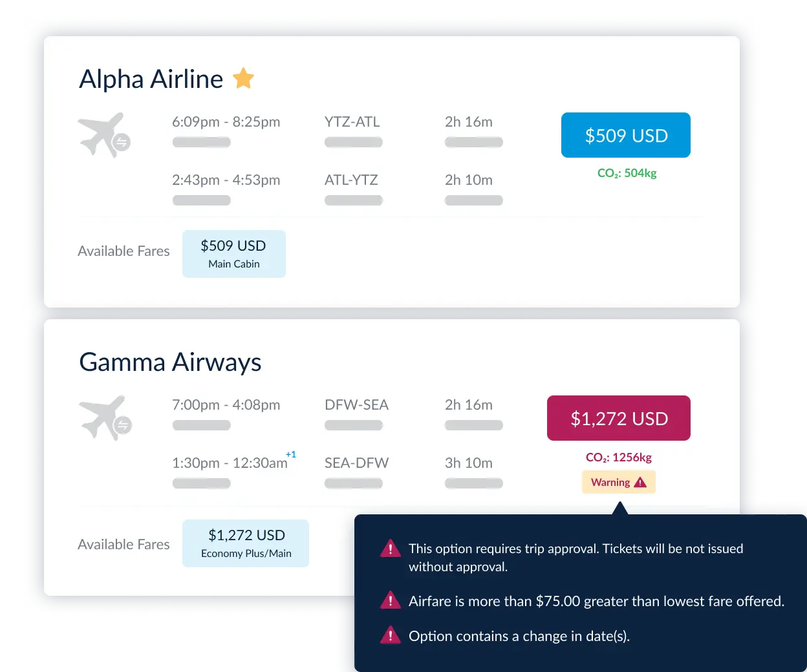Choose the $509 USD Main Cabin fare
This screenshot has width=807, height=672.
pyautogui.click(x=234, y=254)
